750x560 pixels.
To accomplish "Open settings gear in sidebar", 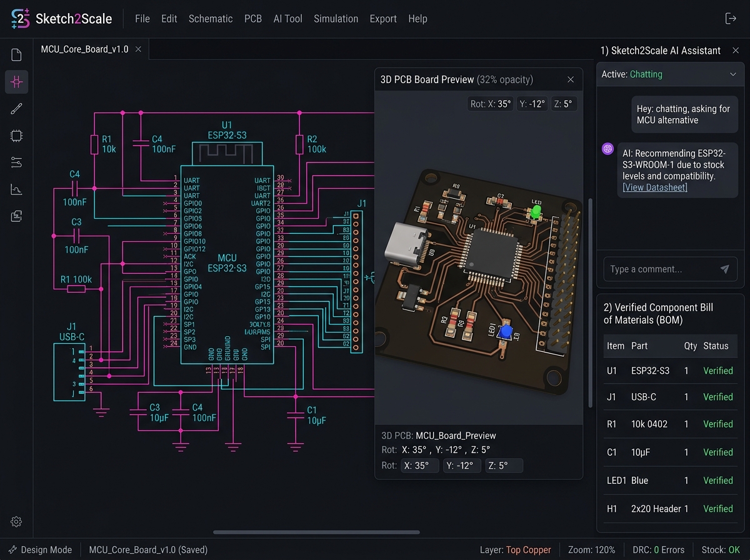I will (17, 522).
